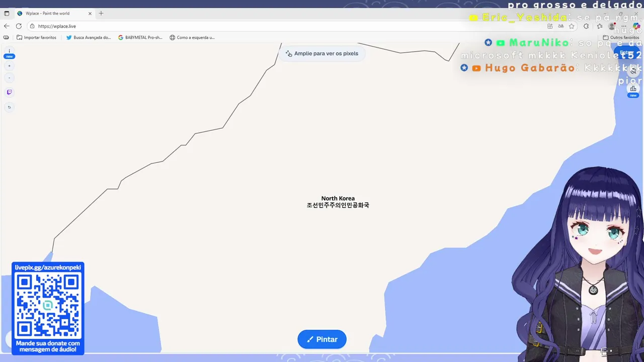Click the app available grid icon
Image resolution: width=644 pixels, height=362 pixels.
[x=550, y=26]
